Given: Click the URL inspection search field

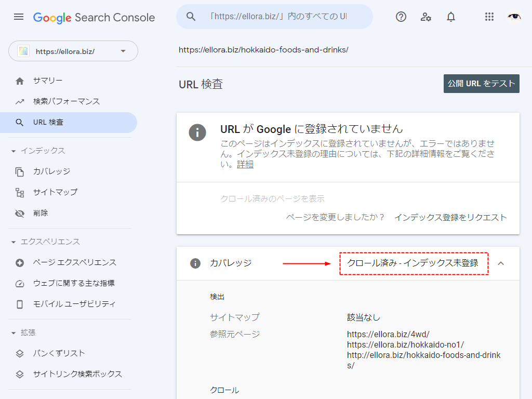Looking at the screenshot, I should pos(274,17).
